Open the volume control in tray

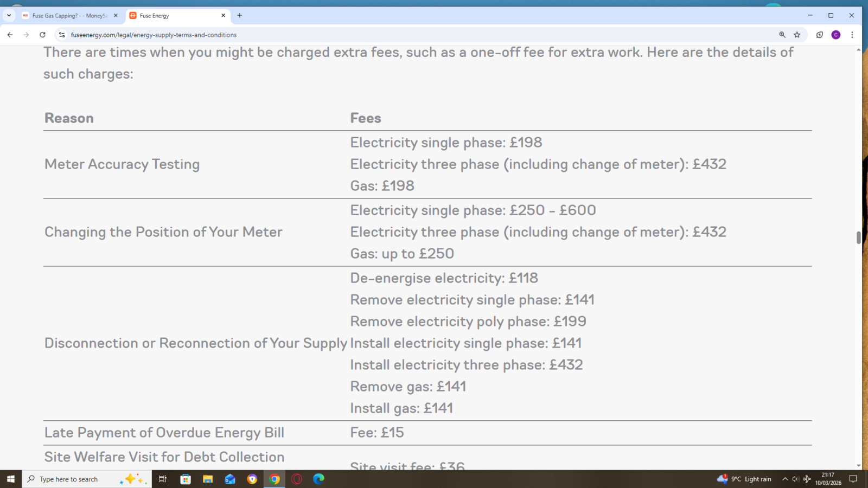click(x=795, y=479)
